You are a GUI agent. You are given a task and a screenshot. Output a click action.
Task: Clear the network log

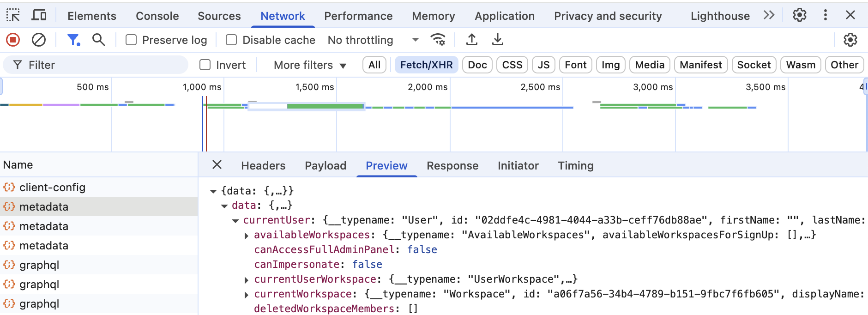39,40
